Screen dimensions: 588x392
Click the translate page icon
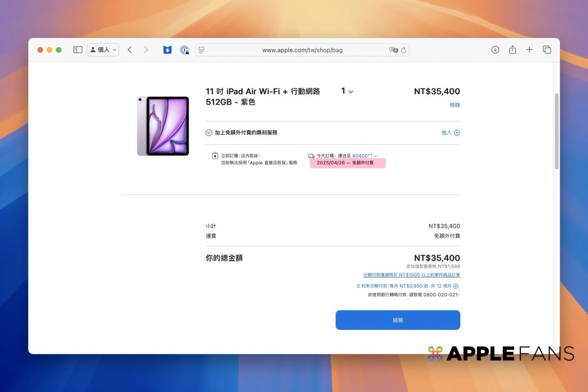(393, 50)
